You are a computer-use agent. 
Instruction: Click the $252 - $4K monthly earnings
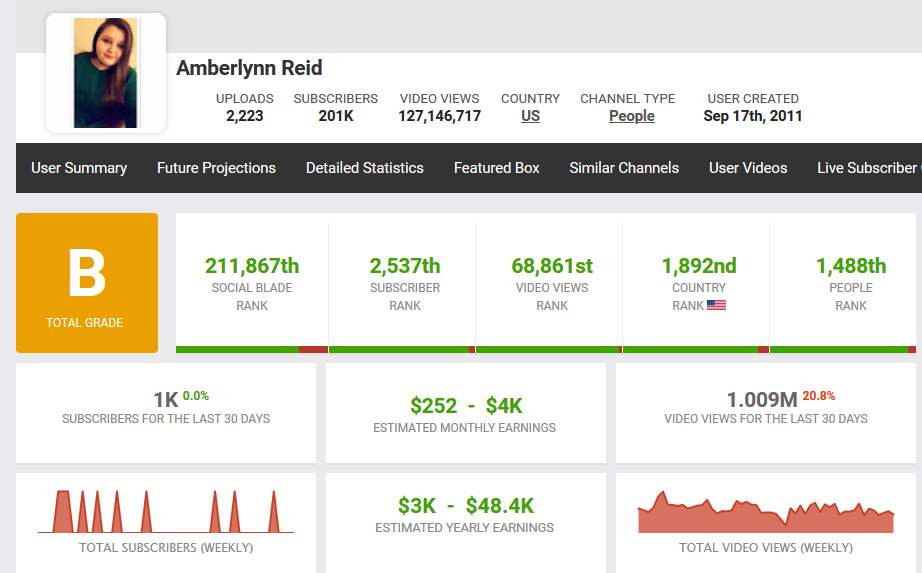pyautogui.click(x=466, y=406)
